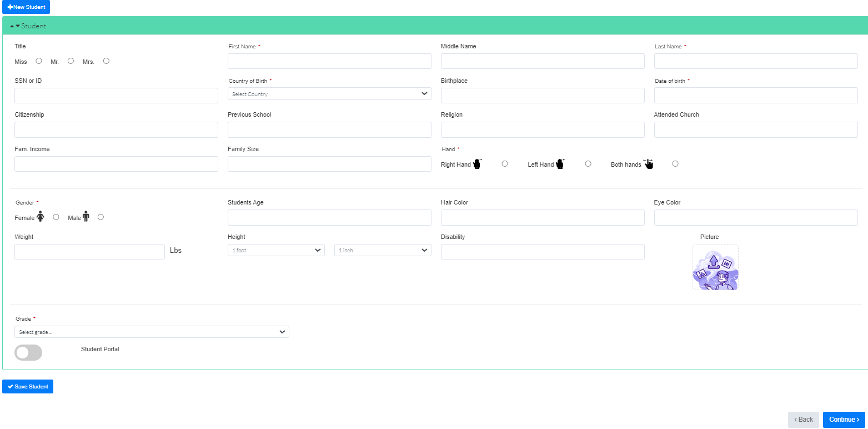The width and height of the screenshot is (868, 429).
Task: Click the Back button
Action: 803,420
